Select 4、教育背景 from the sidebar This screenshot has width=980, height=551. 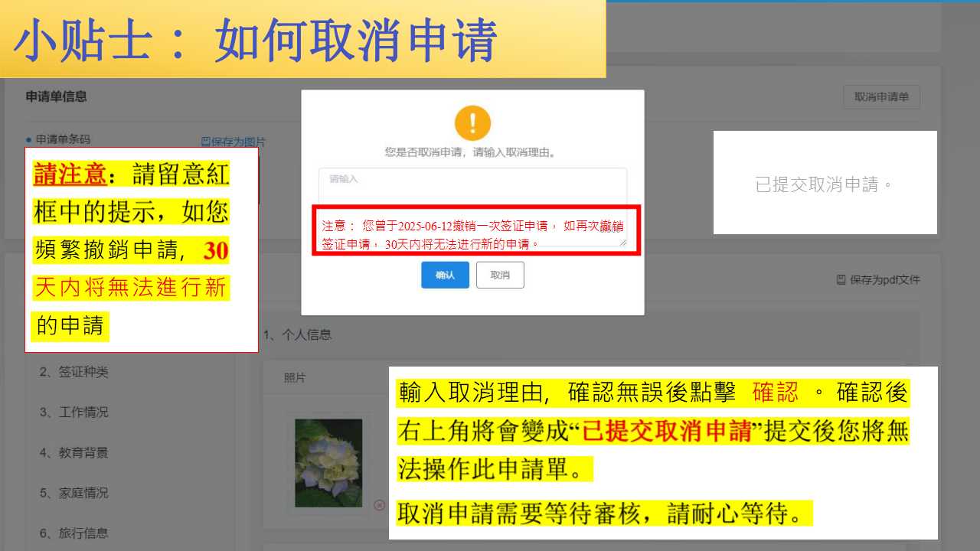[74, 453]
